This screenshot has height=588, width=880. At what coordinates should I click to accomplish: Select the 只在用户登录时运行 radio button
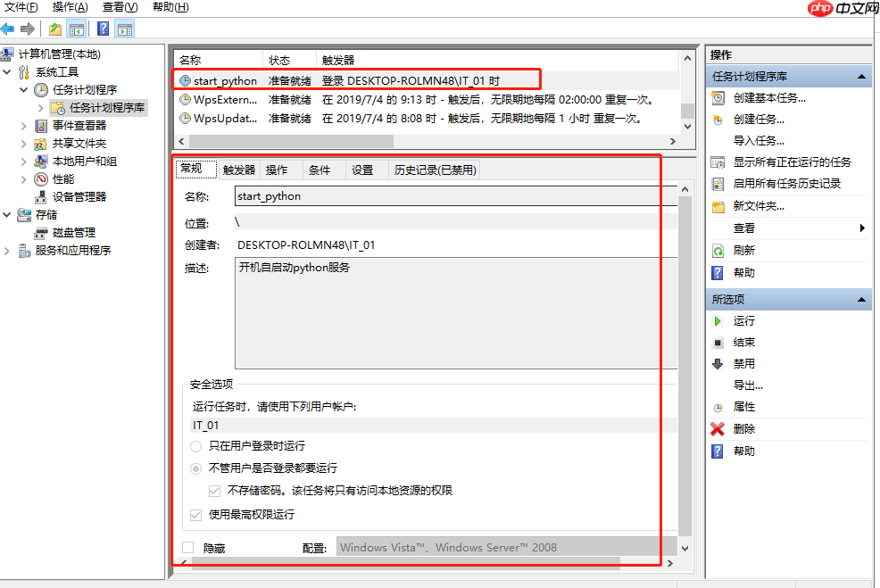197,446
